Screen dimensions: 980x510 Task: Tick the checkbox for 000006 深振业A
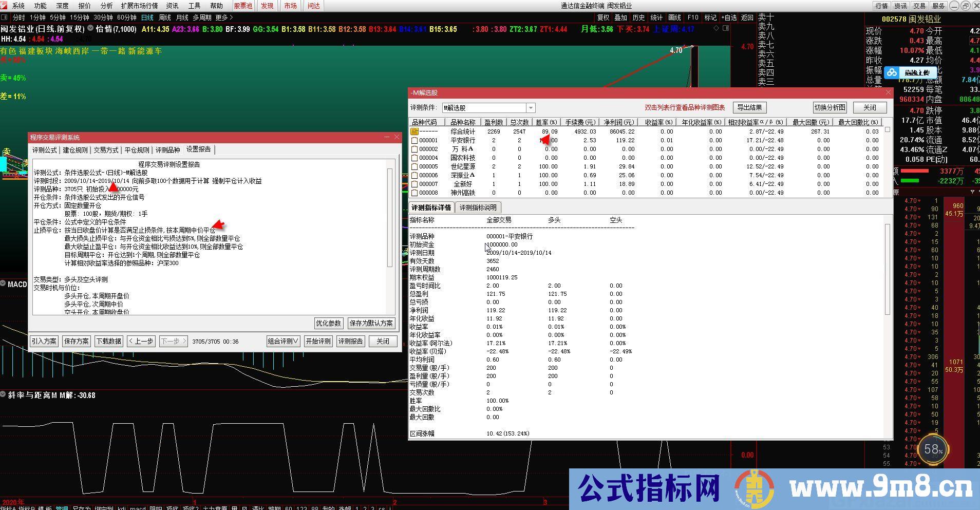tap(414, 175)
